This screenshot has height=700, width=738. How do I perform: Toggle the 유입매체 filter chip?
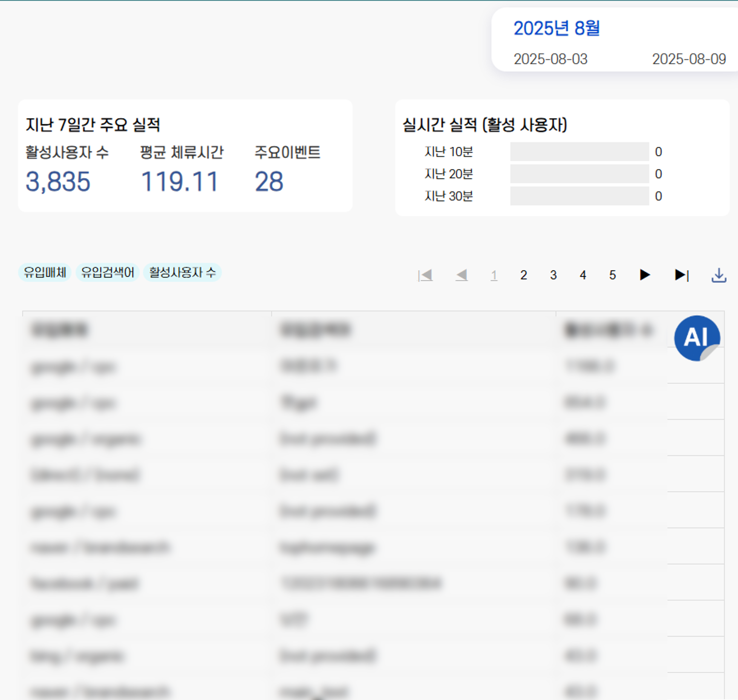point(45,273)
